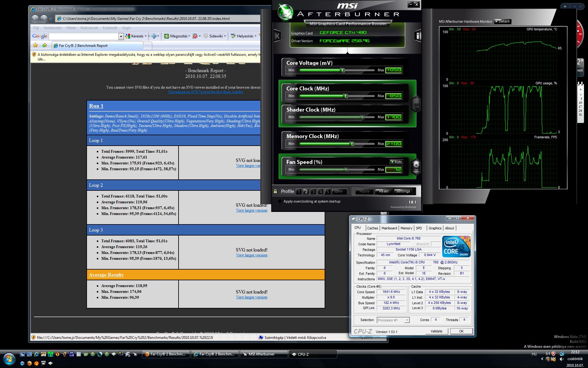Open the Szerkesztés menu
This screenshot has width=588, height=368.
point(52,28)
